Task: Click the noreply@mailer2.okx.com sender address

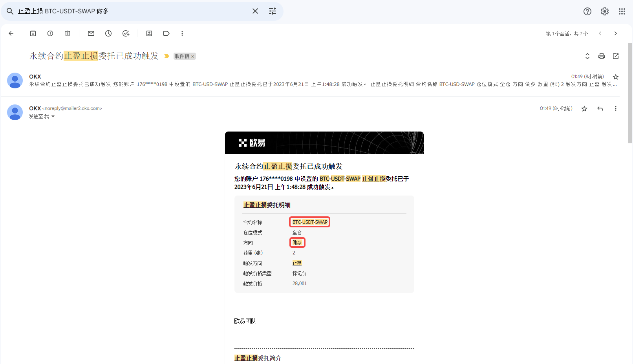Action: [72, 108]
